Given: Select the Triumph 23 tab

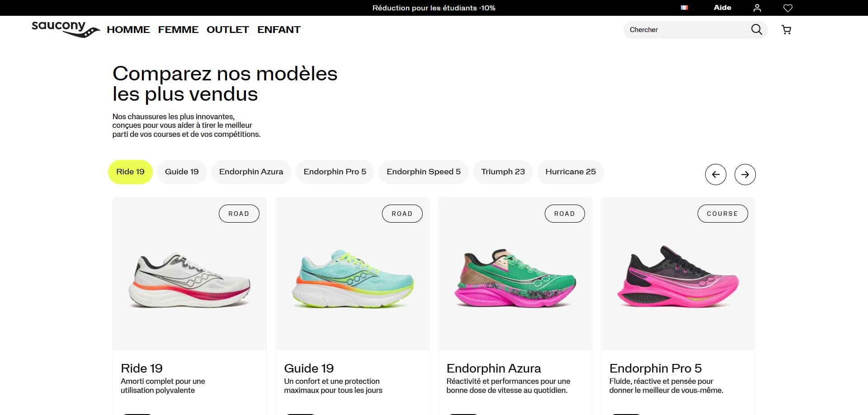Looking at the screenshot, I should coord(503,172).
